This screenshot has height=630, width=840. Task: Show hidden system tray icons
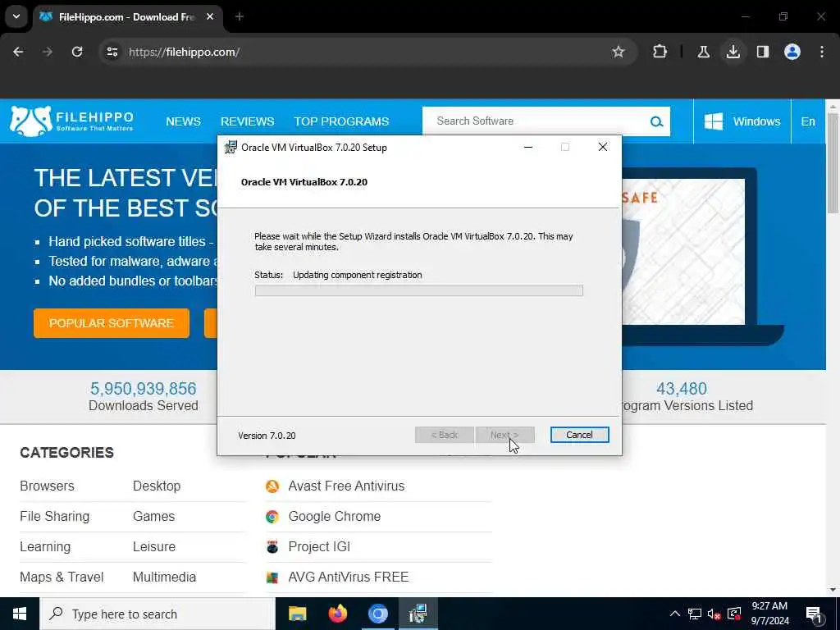tap(675, 614)
